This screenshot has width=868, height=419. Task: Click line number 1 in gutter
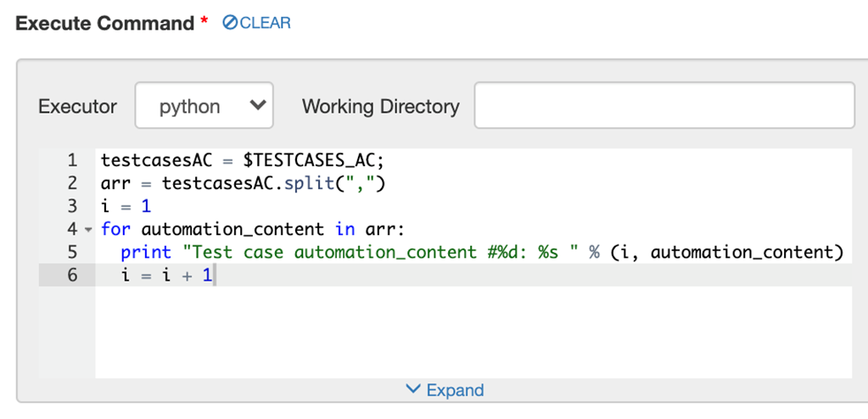click(x=72, y=160)
